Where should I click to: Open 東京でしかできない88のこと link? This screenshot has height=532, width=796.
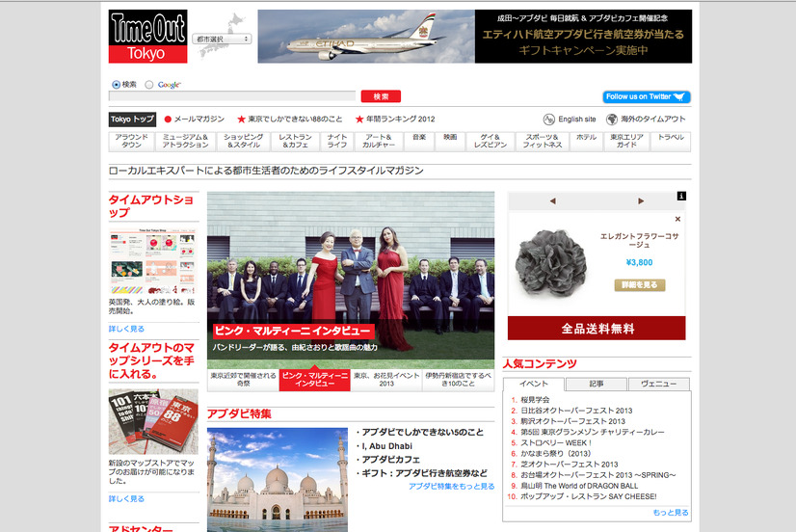(290, 120)
